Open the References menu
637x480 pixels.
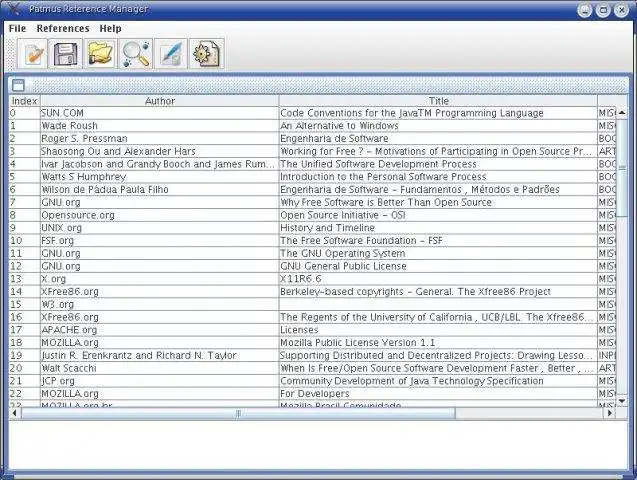tap(63, 28)
